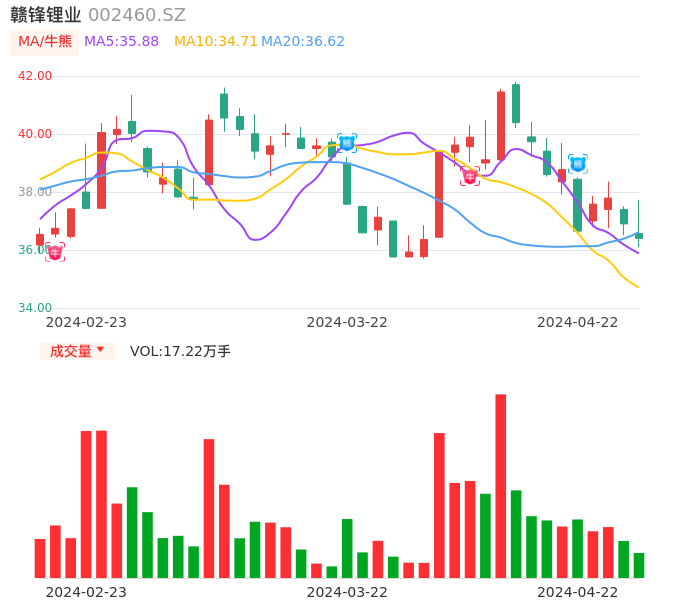Image resolution: width=686 pixels, height=606 pixels.
Task: Click the 2024-04-22 date label under the price chart
Action: point(578,321)
